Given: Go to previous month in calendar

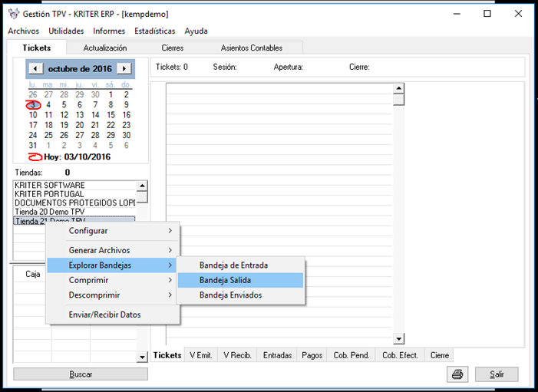Looking at the screenshot, I should pos(35,68).
